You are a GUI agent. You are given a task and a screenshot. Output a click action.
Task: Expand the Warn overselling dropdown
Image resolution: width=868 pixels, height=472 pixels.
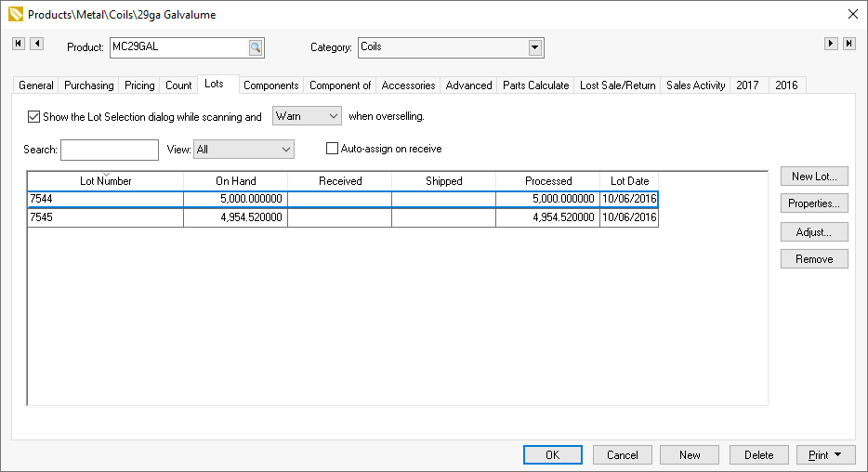[334, 116]
